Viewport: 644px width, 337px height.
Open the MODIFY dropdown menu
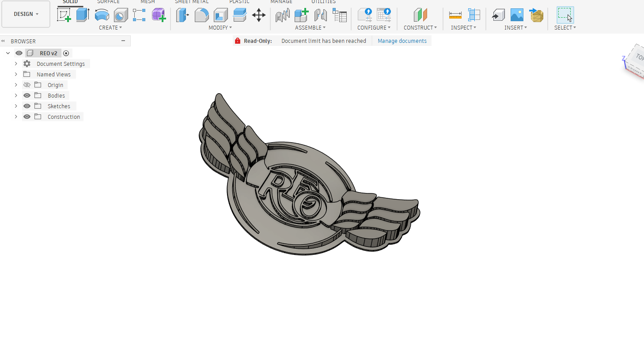click(220, 27)
